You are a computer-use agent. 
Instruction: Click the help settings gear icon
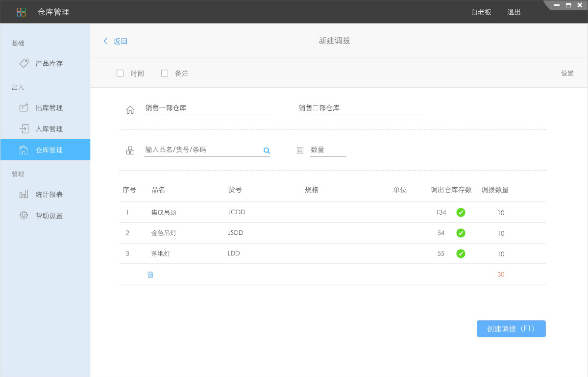pyautogui.click(x=24, y=215)
